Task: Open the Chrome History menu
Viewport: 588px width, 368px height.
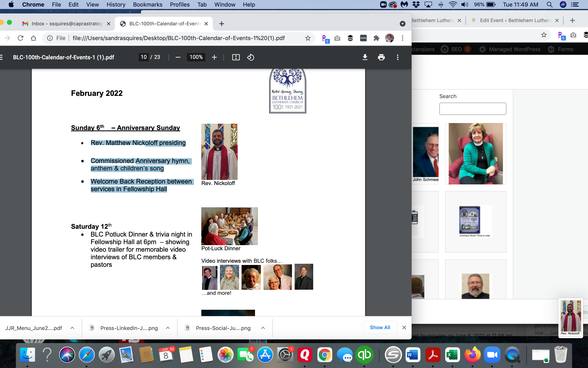Action: point(116,5)
